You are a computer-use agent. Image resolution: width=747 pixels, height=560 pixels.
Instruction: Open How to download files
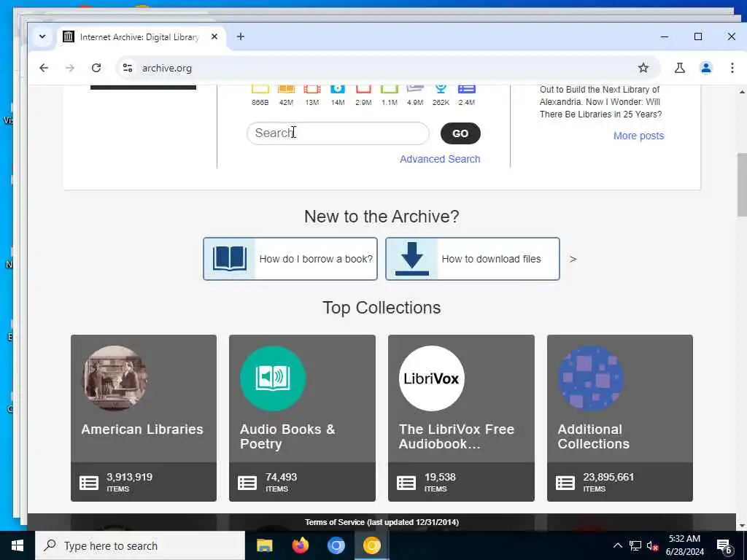click(x=473, y=259)
